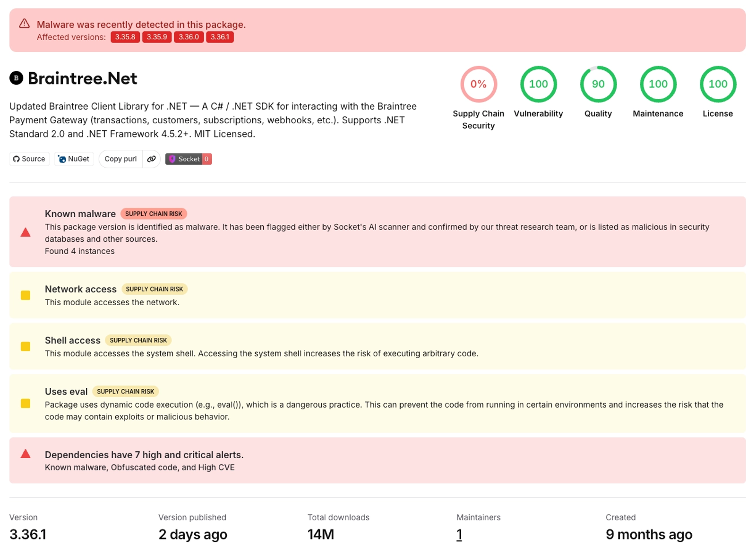The image size is (756, 556).
Task: Open the Uses eval alert heading
Action: pos(66,391)
